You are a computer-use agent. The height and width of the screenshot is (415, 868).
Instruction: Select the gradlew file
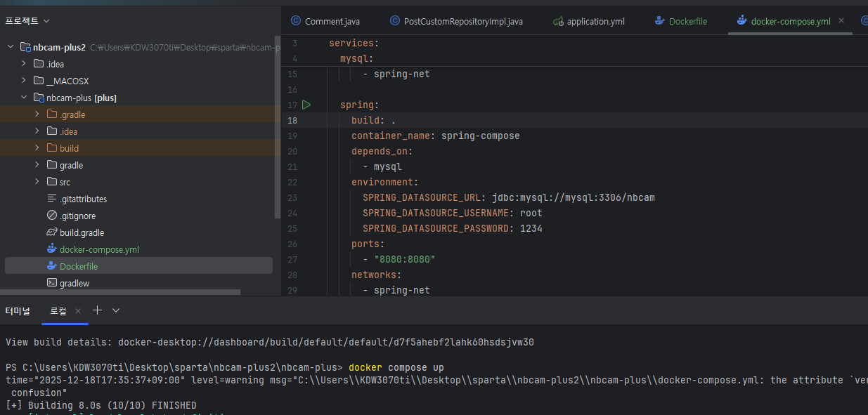tap(75, 283)
